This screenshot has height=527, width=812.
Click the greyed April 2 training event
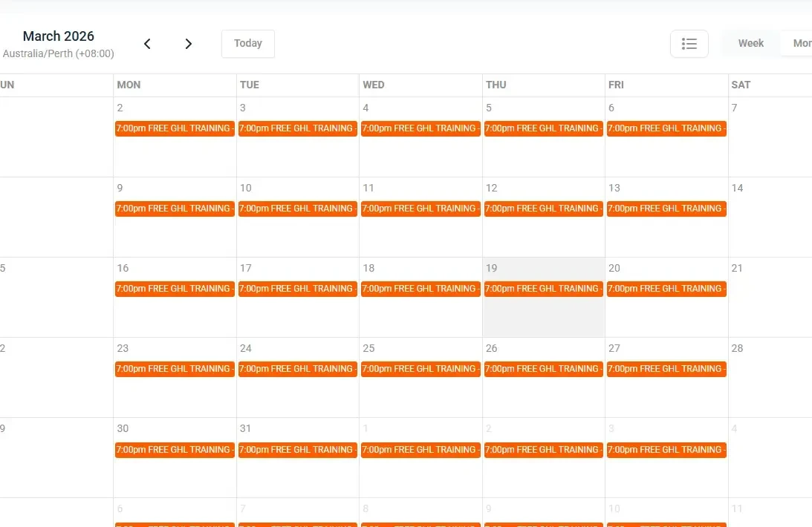click(543, 449)
